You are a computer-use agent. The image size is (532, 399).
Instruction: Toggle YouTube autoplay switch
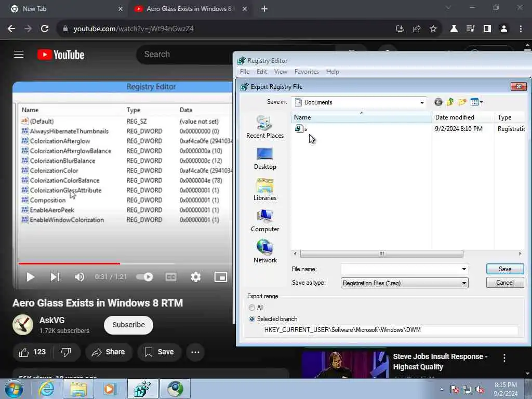tap(144, 277)
